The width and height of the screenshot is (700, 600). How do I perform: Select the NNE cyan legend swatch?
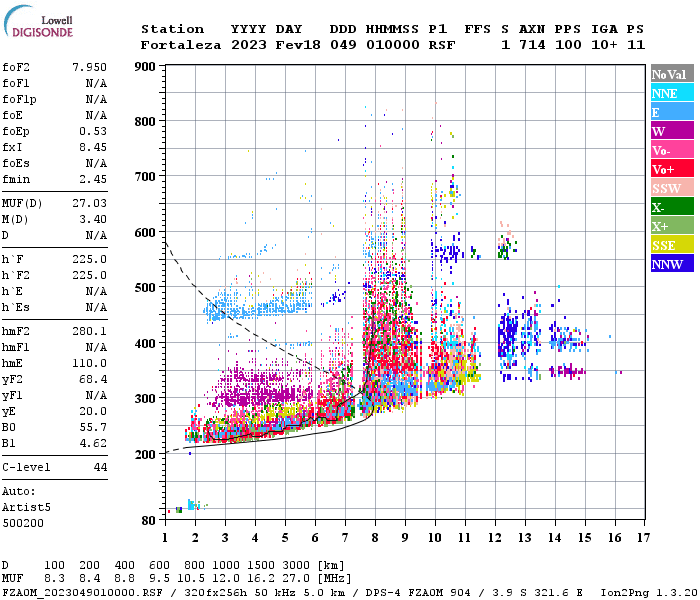(x=672, y=93)
